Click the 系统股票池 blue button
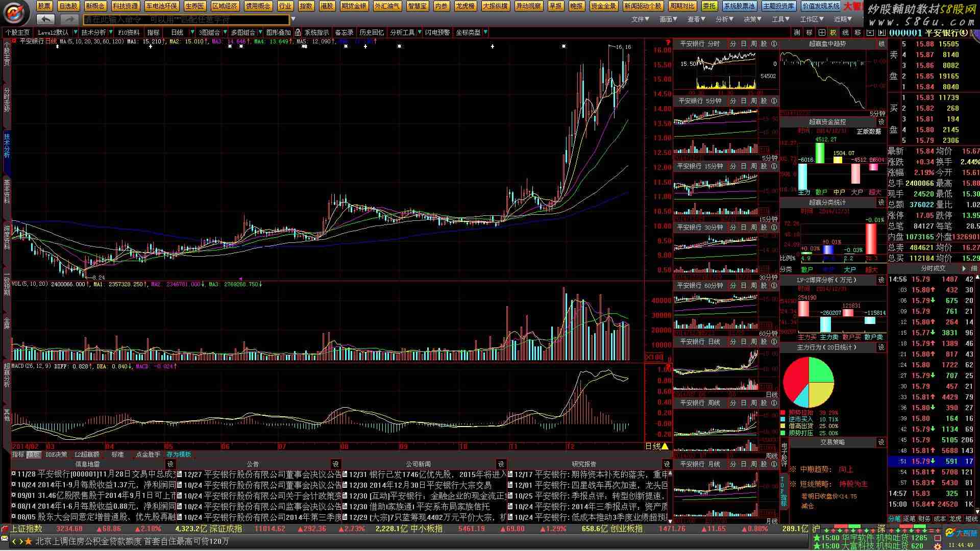Screen dimensions: 980x551 [x=740, y=6]
